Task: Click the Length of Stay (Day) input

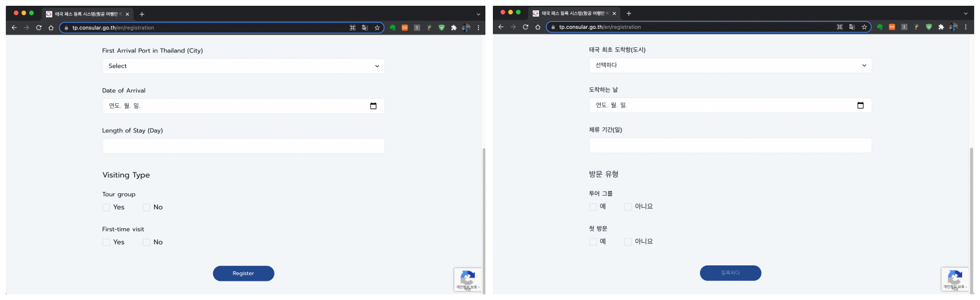Action: coord(243,146)
